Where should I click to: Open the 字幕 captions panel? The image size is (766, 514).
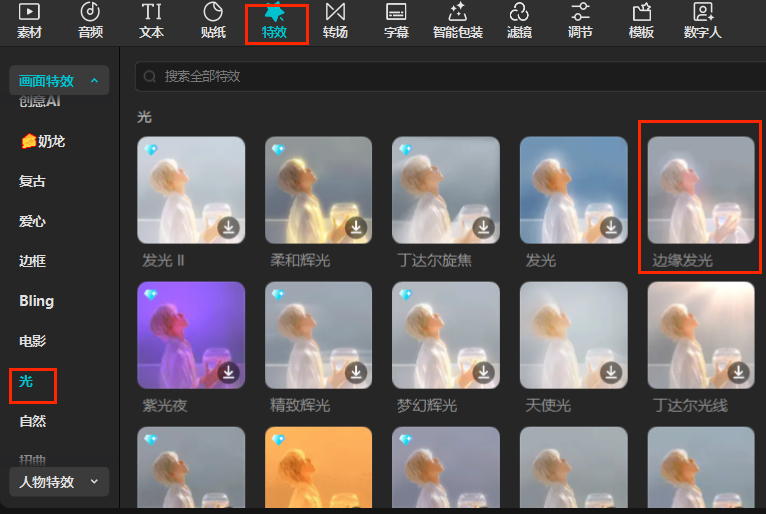(x=396, y=20)
